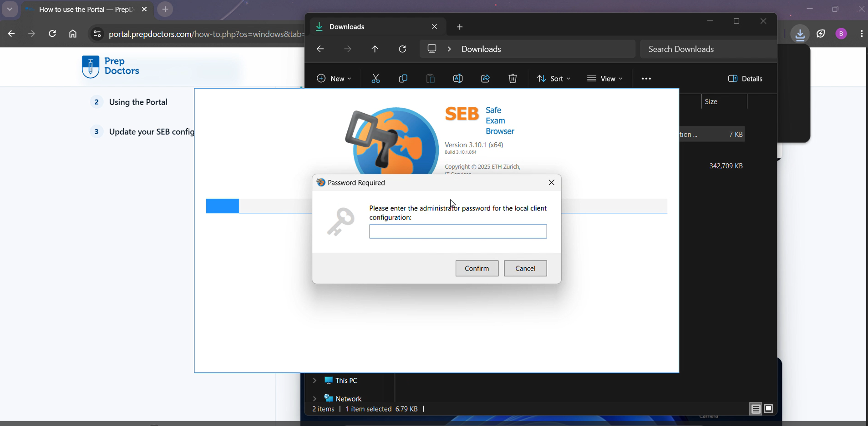This screenshot has height=426, width=868.
Task: Expand the address bar path chevron
Action: [449, 49]
